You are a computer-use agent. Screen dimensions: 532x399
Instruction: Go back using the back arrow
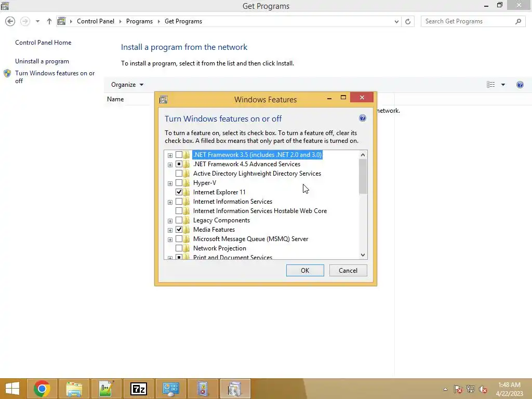click(10, 21)
